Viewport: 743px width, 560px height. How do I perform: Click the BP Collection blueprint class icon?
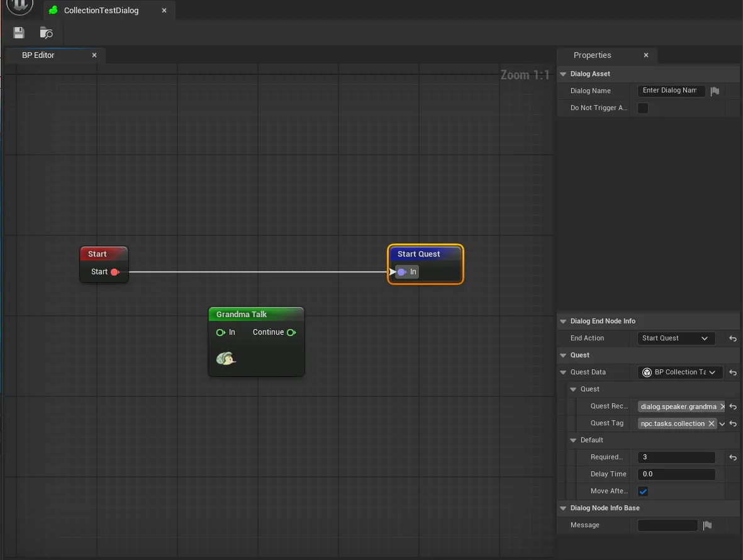(x=647, y=372)
